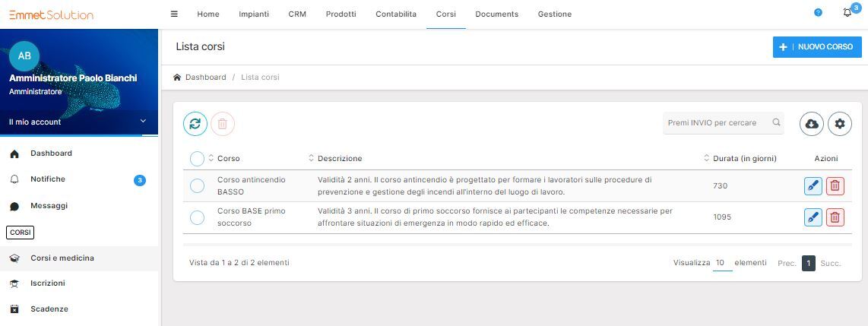Go to Dashboard via breadcrumb link
This screenshot has height=326, width=868.
point(205,78)
